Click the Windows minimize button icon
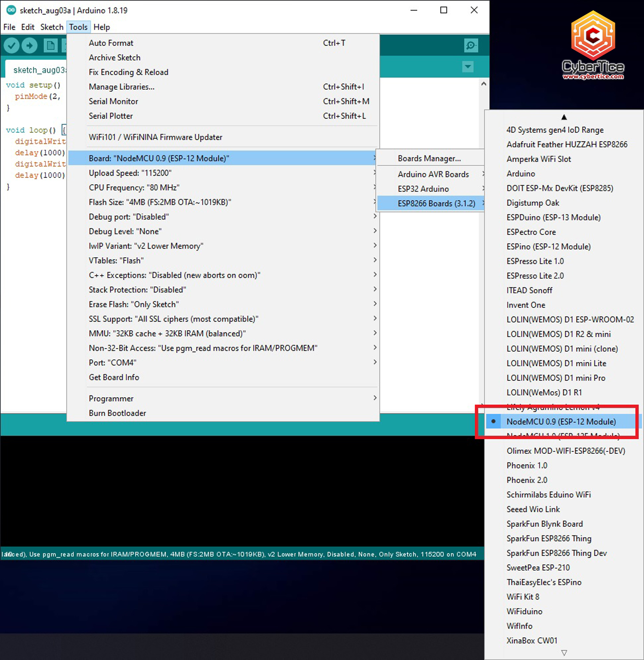Viewport: 644px width, 660px height. (x=413, y=10)
